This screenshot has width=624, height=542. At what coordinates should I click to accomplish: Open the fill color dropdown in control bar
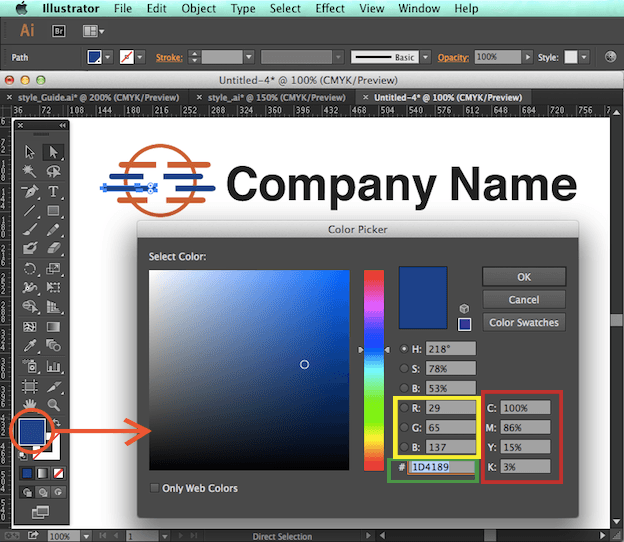(108, 57)
